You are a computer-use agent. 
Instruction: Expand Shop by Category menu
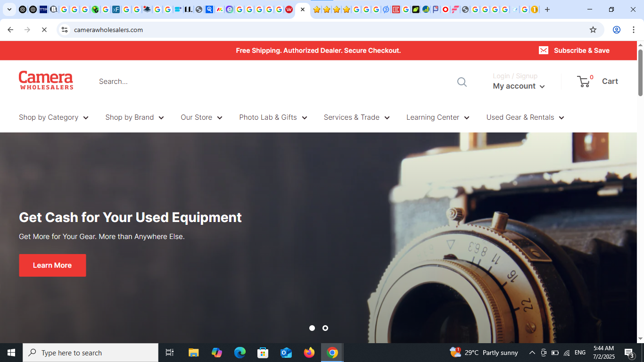[x=54, y=117]
